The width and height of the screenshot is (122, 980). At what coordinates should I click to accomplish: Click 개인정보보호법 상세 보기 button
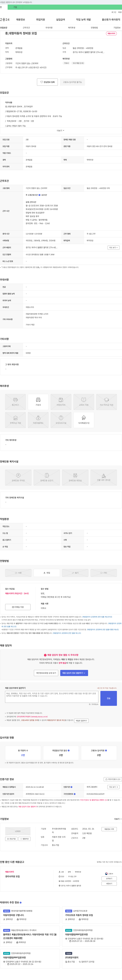coord(46,673)
